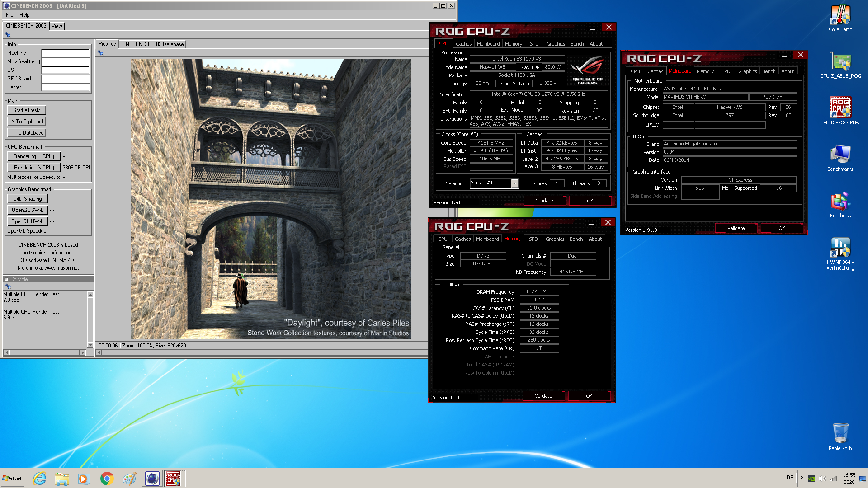Image resolution: width=868 pixels, height=488 pixels.
Task: Click DE language indicator in taskbar
Action: click(790, 478)
